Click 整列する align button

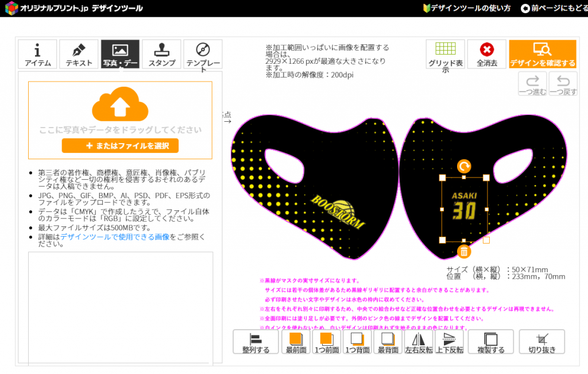click(256, 342)
